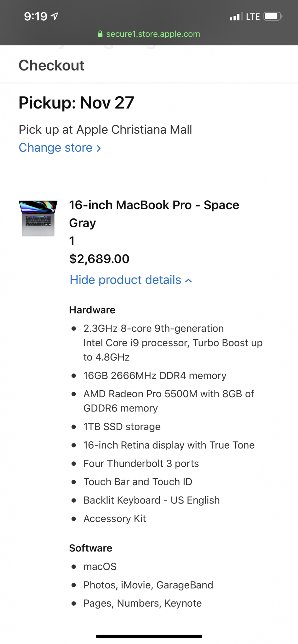298x644 pixels.
Task: Tap the location arrow icon in status bar
Action: pyautogui.click(x=55, y=16)
